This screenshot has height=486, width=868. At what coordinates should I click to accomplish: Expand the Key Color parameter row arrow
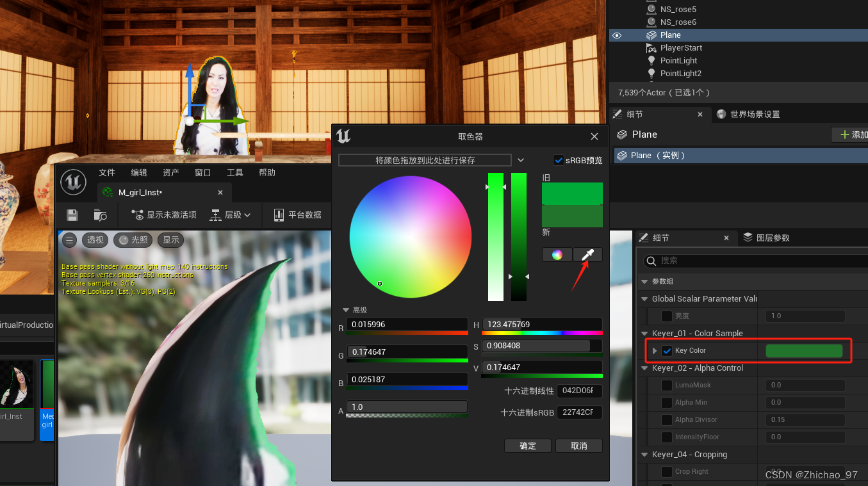click(655, 351)
